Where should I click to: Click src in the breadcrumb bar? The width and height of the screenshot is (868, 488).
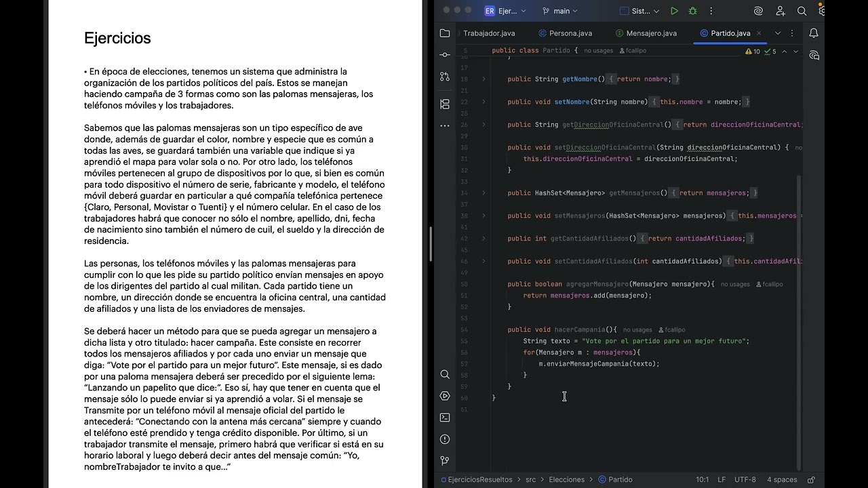point(530,479)
